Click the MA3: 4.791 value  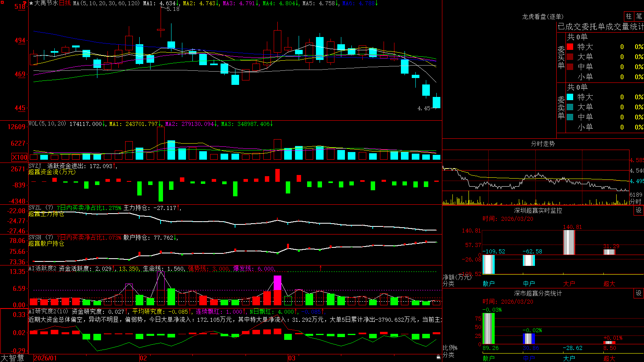(x=239, y=3)
